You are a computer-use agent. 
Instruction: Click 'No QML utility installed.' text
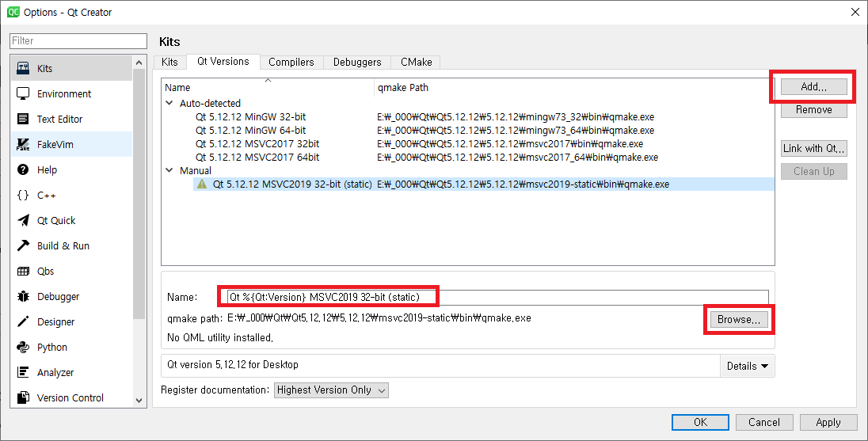219,337
